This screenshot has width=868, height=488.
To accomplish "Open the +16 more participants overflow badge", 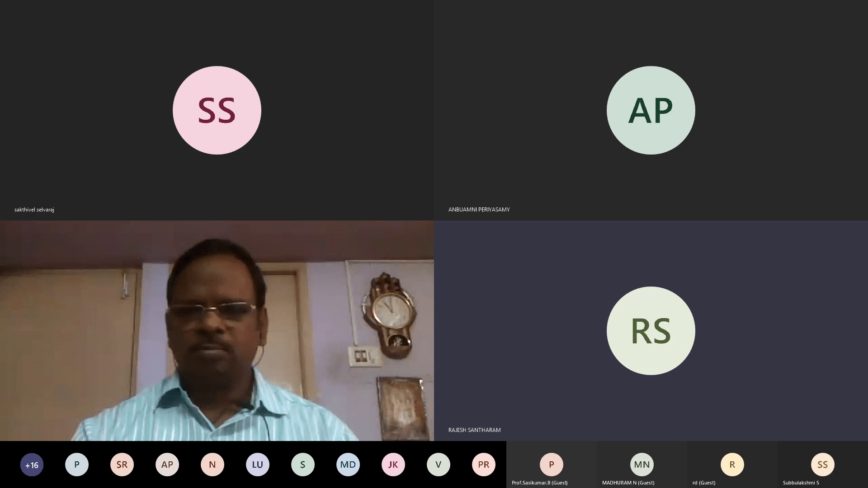I will point(32,465).
